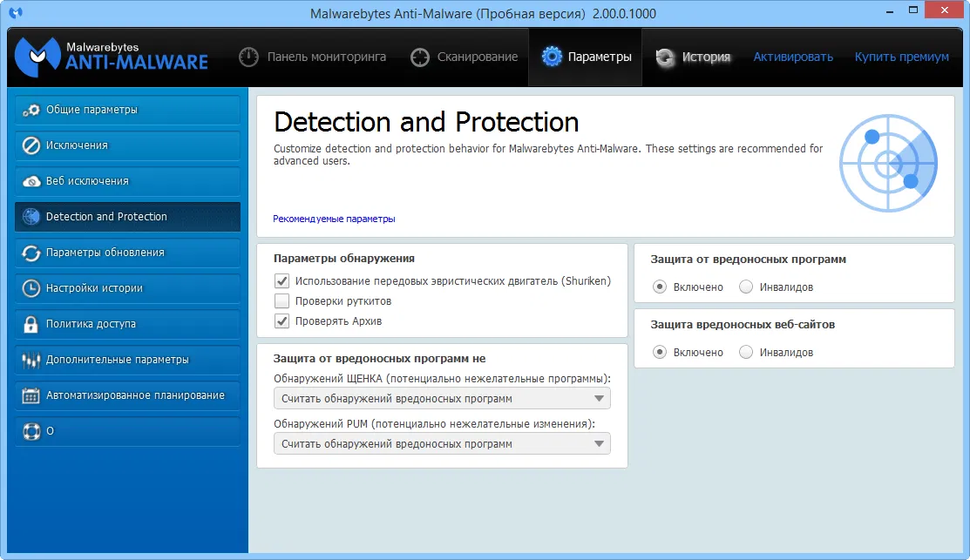Open Рекомендуемые параметры link
Viewport: 970px width, 560px height.
click(334, 219)
